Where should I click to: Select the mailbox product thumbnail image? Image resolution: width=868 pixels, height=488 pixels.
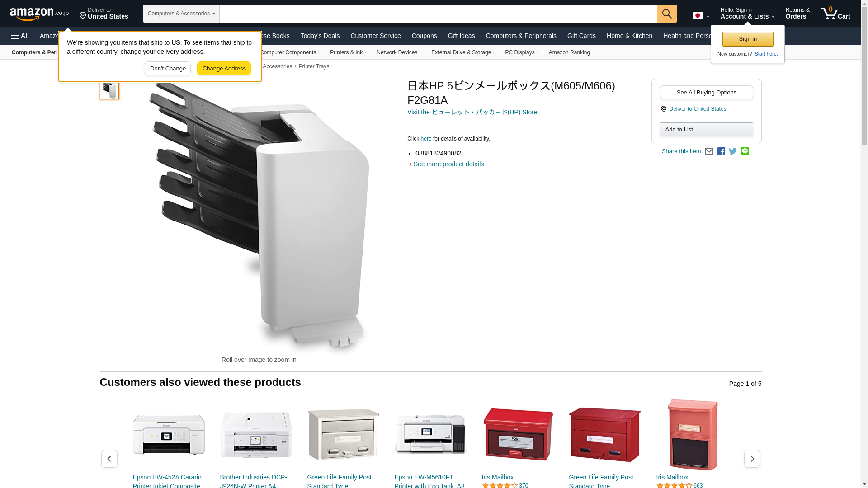[109, 89]
